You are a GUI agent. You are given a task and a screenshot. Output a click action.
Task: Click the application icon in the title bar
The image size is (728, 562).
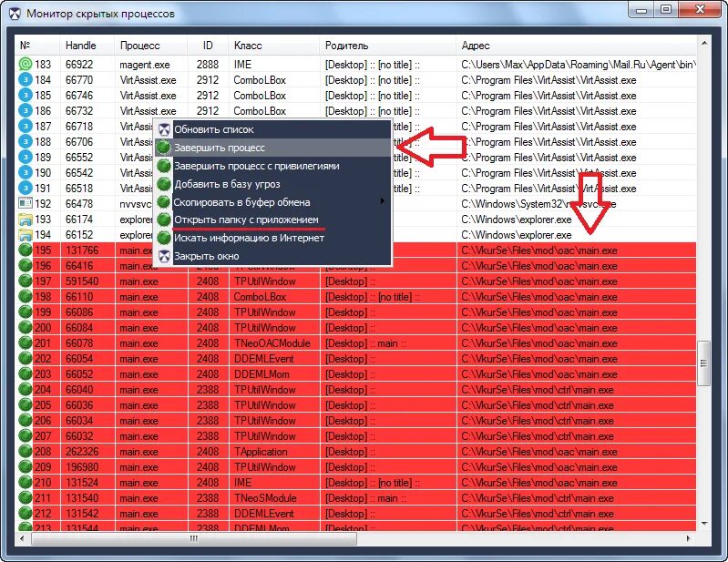pyautogui.click(x=15, y=14)
